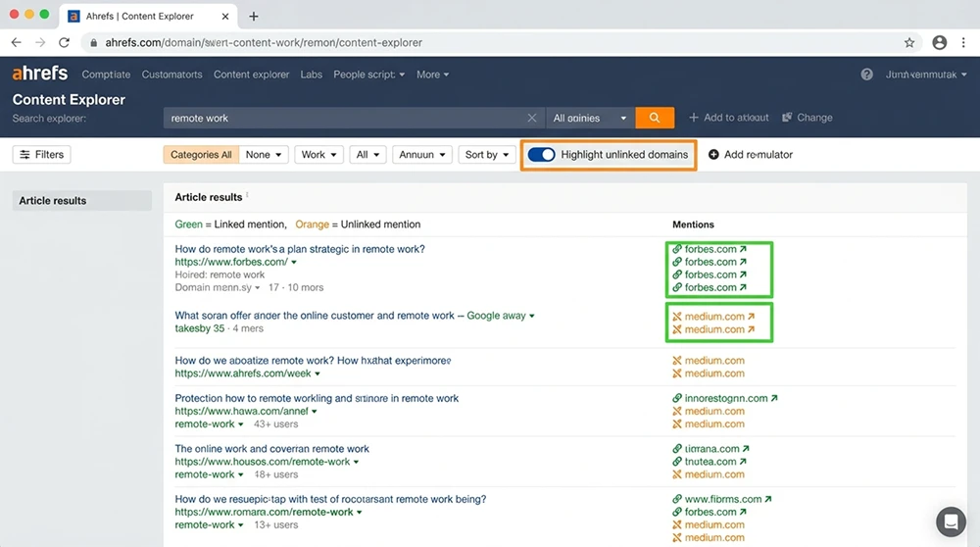Select the Article results sidebar tab
The width and height of the screenshot is (980, 547).
[x=82, y=201]
